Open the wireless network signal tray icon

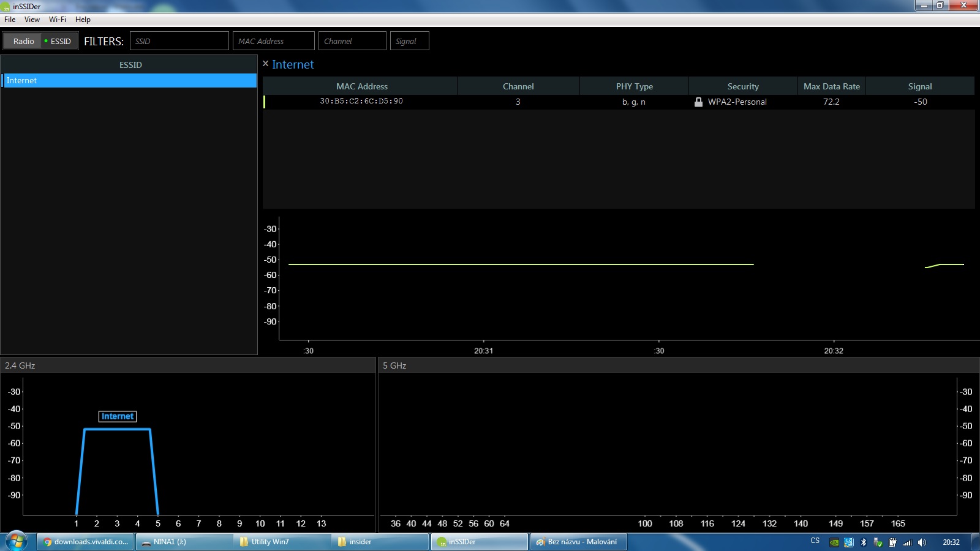pos(907,542)
